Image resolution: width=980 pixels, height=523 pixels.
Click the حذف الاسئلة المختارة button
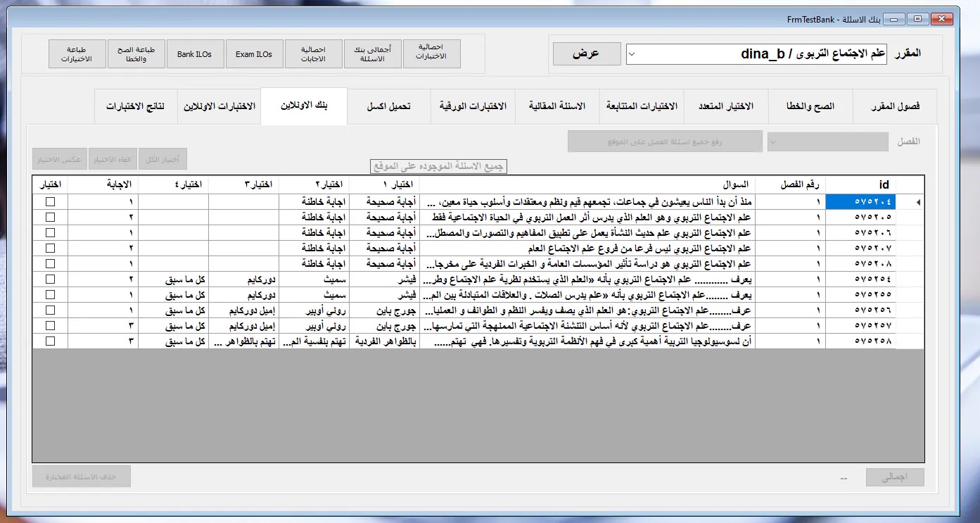tap(82, 477)
